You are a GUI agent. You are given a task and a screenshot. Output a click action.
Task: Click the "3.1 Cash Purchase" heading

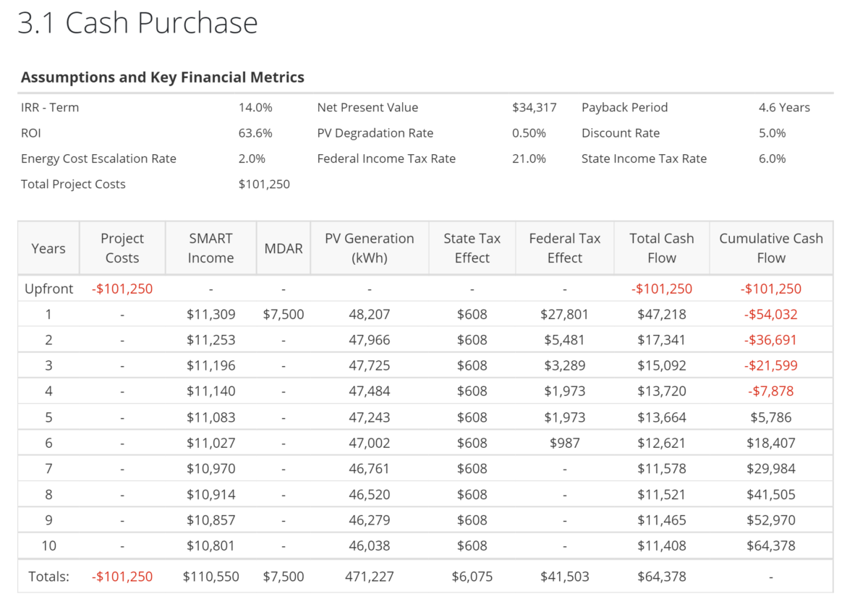coord(139,22)
